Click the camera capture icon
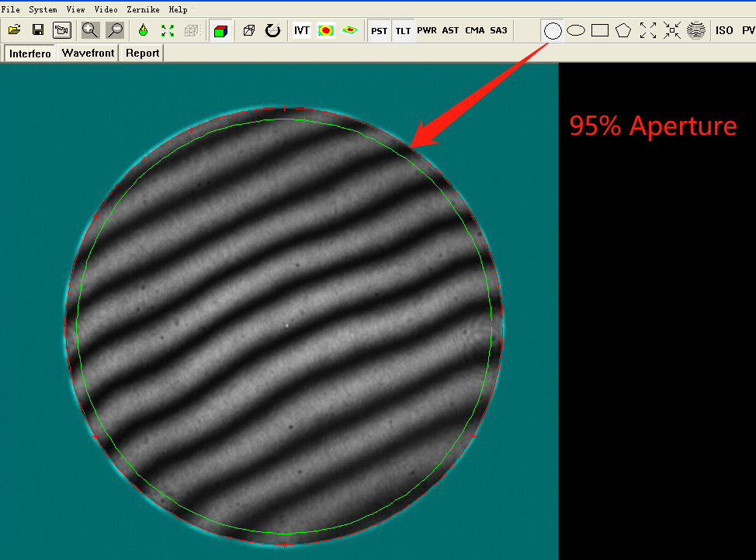 click(62, 30)
